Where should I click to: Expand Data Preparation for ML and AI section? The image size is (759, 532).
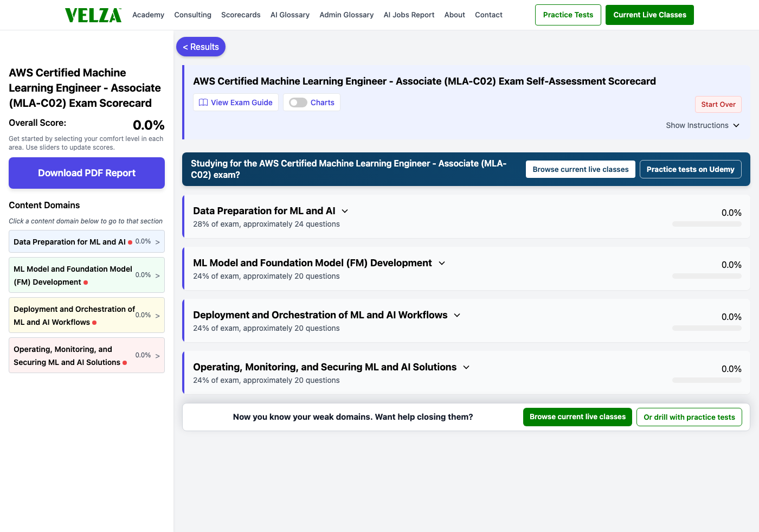345,211
